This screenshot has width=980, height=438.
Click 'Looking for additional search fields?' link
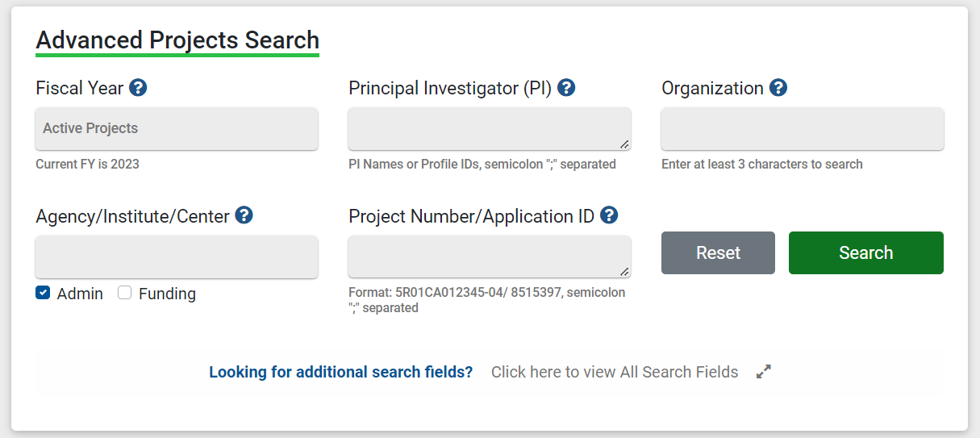(340, 372)
